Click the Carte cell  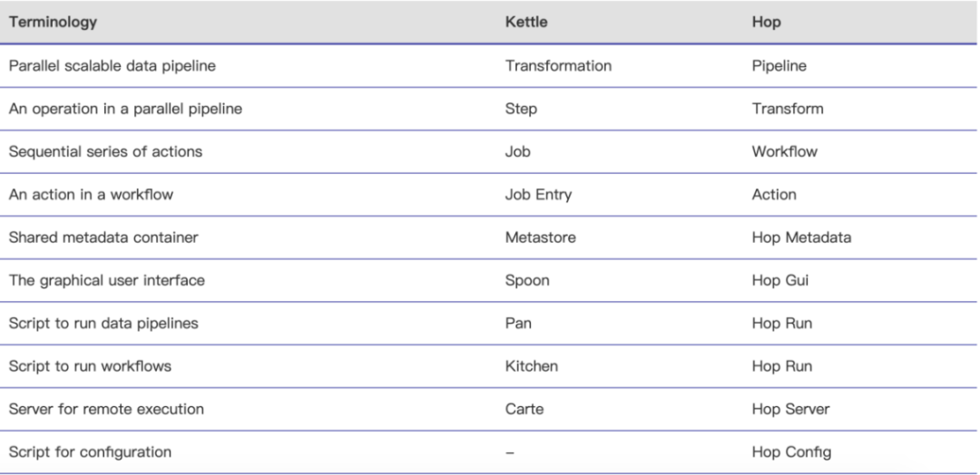point(524,409)
